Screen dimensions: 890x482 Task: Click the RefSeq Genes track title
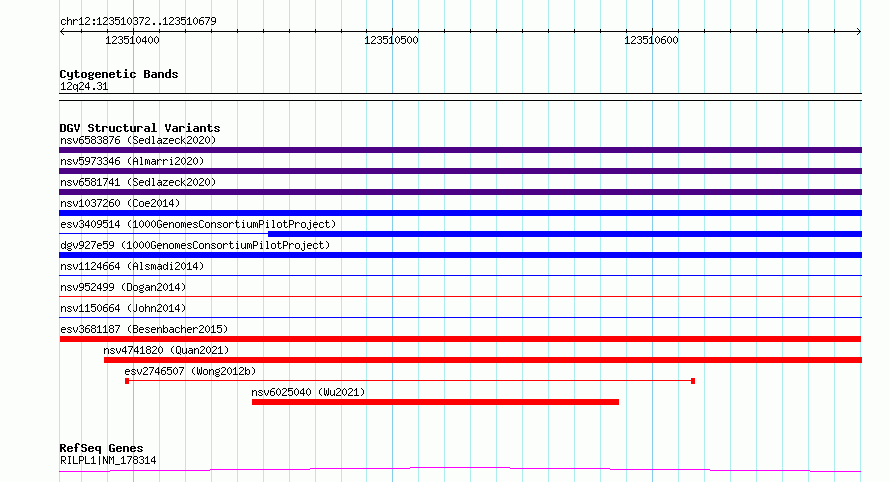102,448
